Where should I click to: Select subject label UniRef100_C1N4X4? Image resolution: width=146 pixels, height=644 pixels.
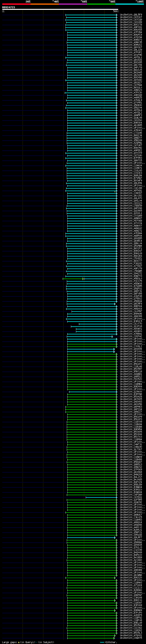(x=131, y=165)
